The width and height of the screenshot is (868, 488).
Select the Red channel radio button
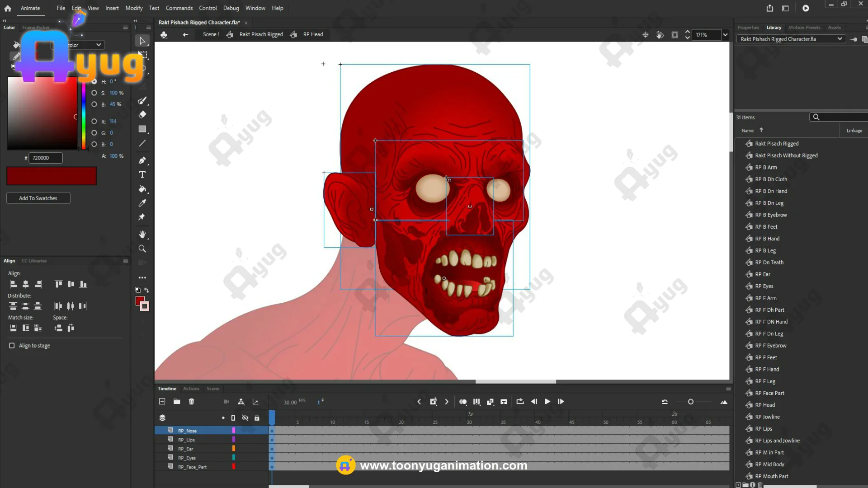(94, 122)
